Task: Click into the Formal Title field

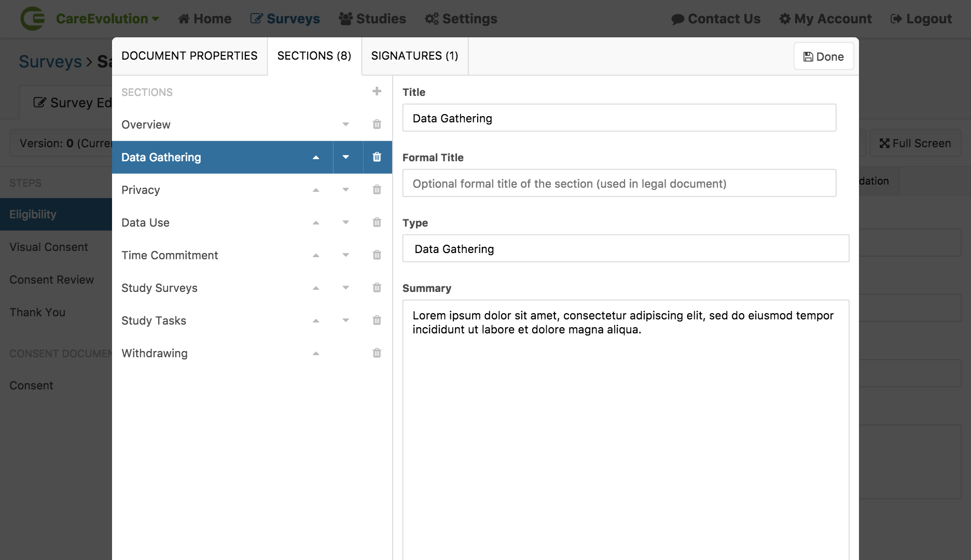Action: [x=619, y=184]
